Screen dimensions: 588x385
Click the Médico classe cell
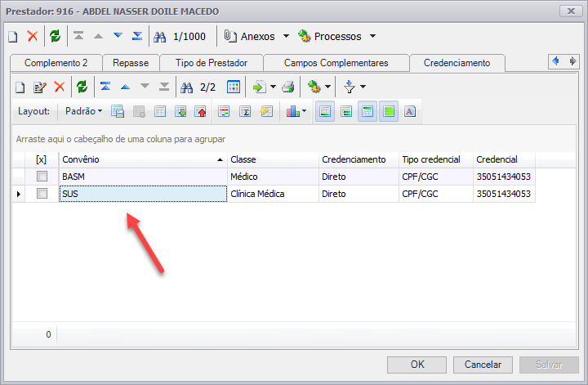click(273, 177)
